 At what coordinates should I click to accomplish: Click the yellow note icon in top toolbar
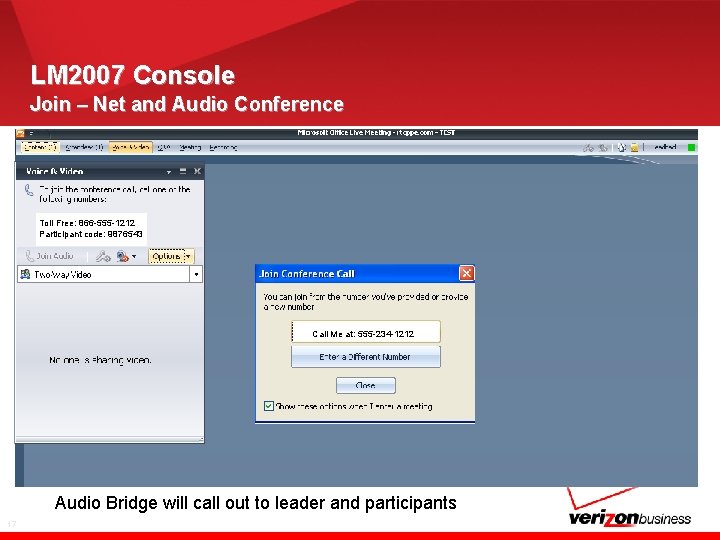point(634,147)
